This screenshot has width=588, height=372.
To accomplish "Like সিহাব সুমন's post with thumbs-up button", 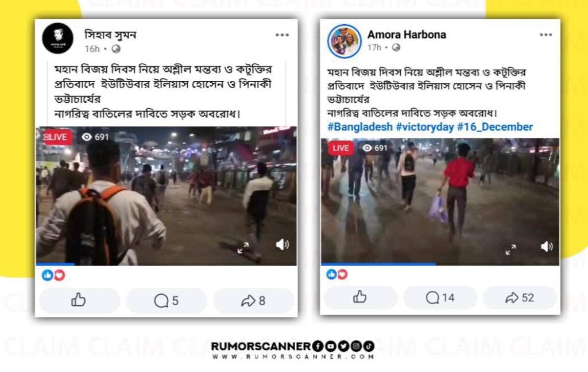I will 79,300.
